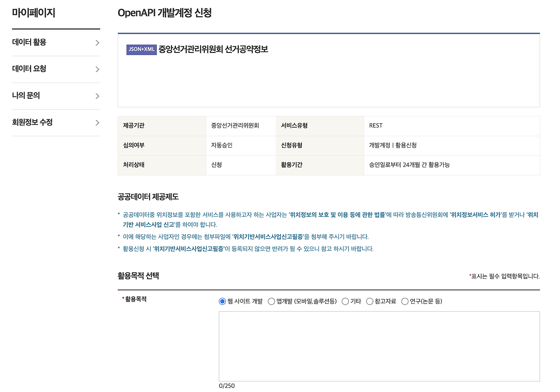Choose 연구(논문 등) purpose option
This screenshot has width=560, height=392.
[405, 301]
